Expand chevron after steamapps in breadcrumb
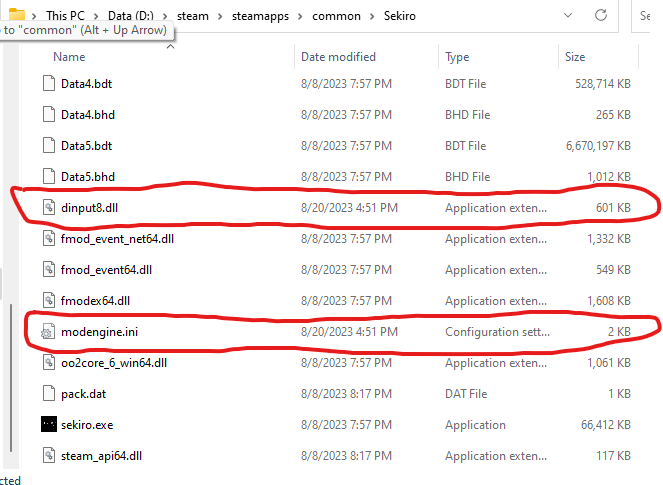The width and height of the screenshot is (663, 485). click(x=300, y=16)
